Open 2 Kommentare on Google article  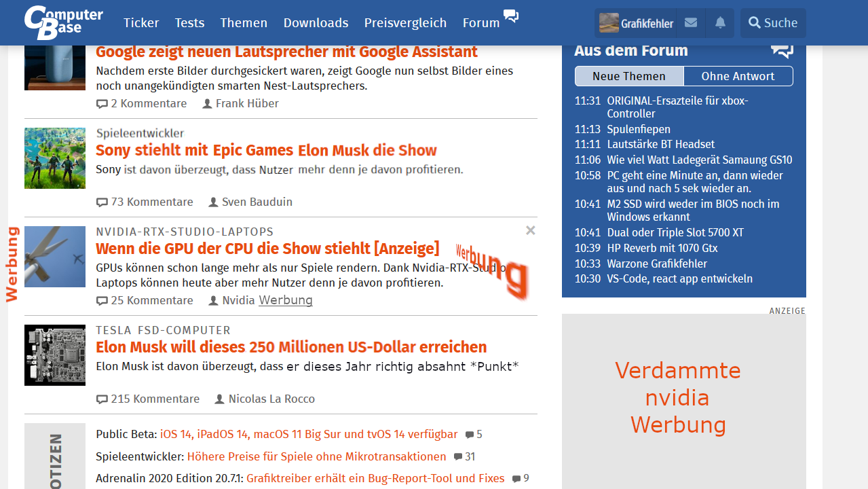pyautogui.click(x=141, y=103)
